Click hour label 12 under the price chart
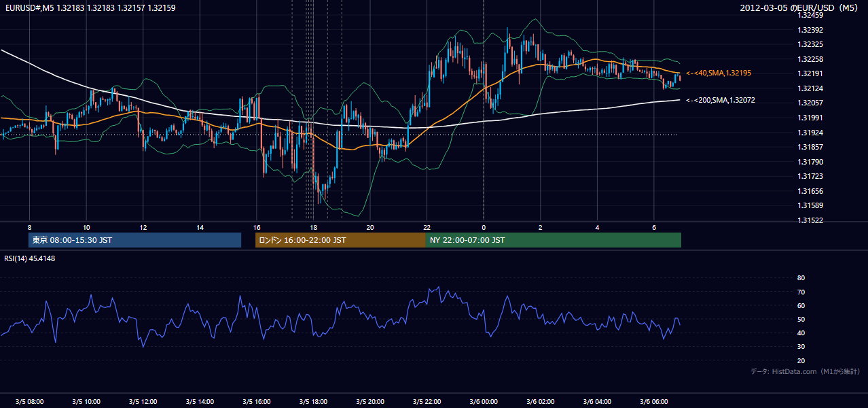This screenshot has width=868, height=408. coord(143,227)
